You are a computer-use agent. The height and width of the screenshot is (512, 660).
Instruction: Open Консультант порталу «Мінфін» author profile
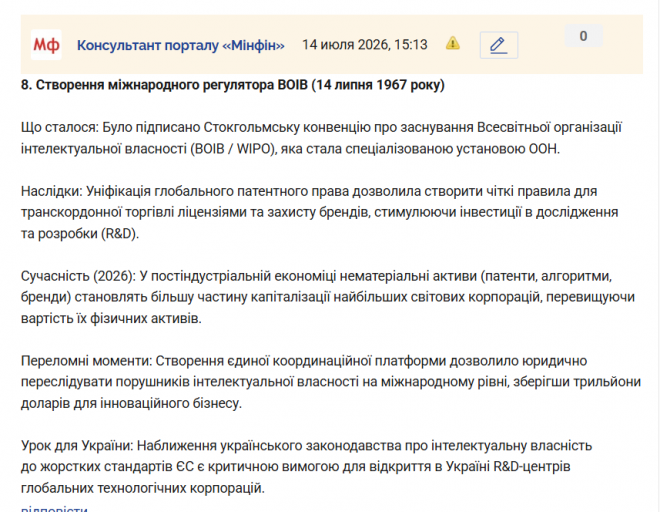coord(181,45)
